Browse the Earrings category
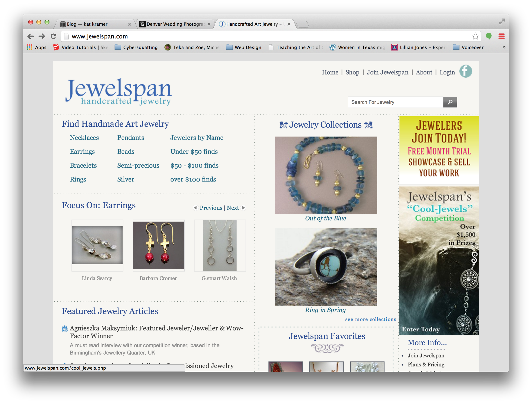Image resolution: width=532 pixels, height=404 pixels. coord(82,151)
